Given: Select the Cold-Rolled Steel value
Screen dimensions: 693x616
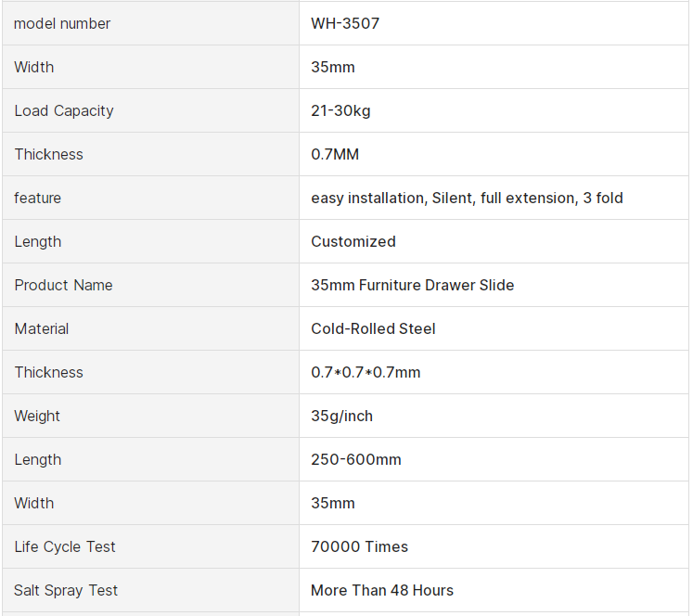Looking at the screenshot, I should pyautogui.click(x=373, y=328).
